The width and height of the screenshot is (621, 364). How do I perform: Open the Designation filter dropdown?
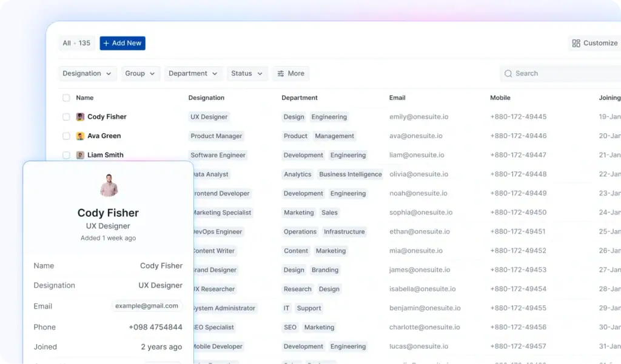[87, 74]
